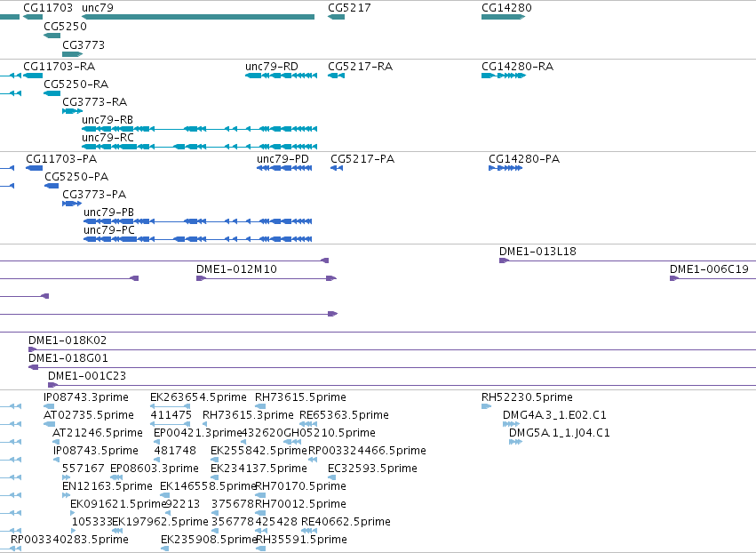Open the CG11703-RA transcript
The height and width of the screenshot is (553, 756).
[x=33, y=76]
